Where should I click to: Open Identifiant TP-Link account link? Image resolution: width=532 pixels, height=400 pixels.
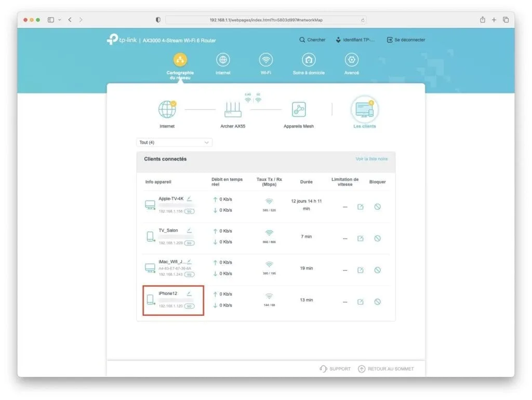(x=355, y=39)
